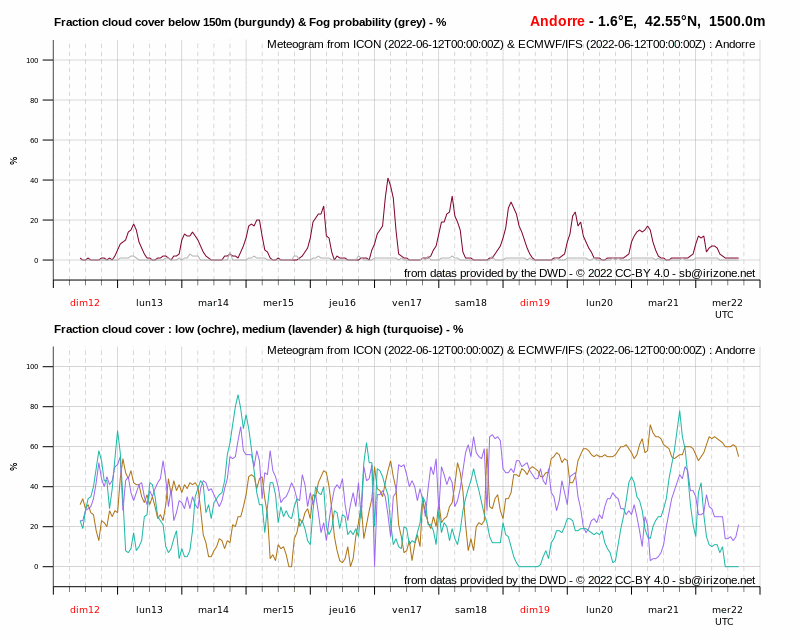This screenshot has width=800, height=640.
Task: Click the '80' y-axis value of the bottom chart
Action: (x=34, y=407)
